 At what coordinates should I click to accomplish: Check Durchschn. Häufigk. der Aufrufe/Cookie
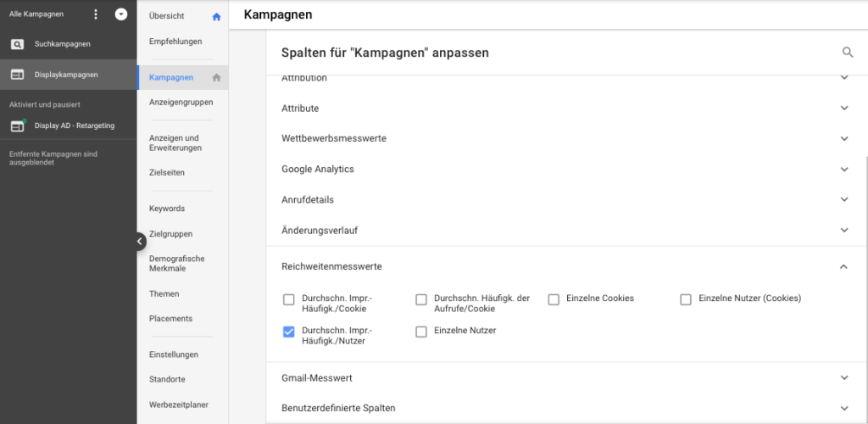pyautogui.click(x=421, y=300)
